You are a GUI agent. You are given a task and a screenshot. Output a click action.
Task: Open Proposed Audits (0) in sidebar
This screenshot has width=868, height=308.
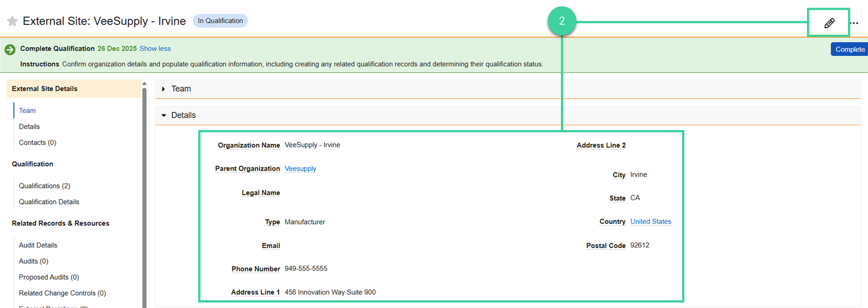click(49, 277)
